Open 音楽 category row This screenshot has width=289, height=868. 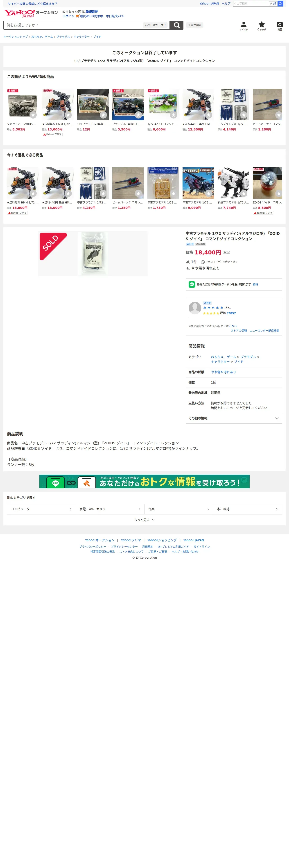179,509
